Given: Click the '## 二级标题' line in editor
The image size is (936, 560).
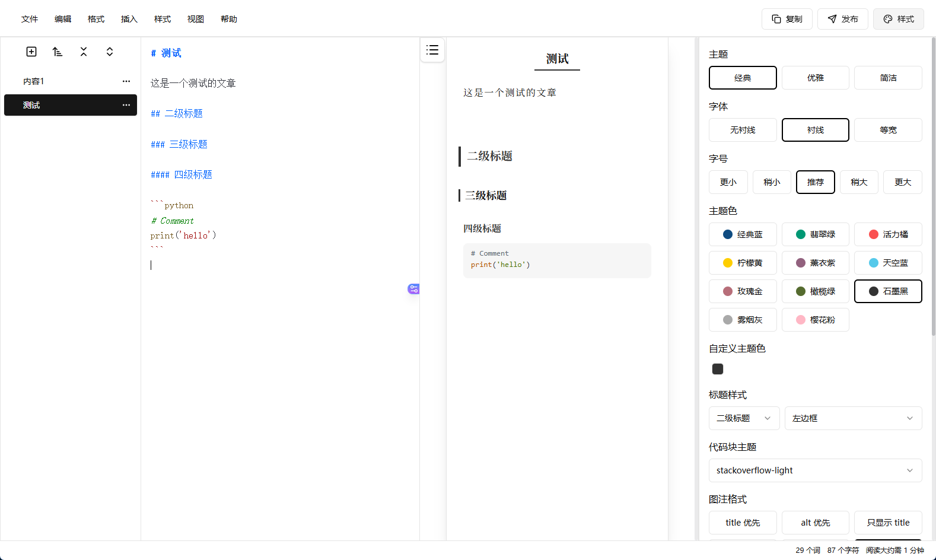Looking at the screenshot, I should click(177, 113).
